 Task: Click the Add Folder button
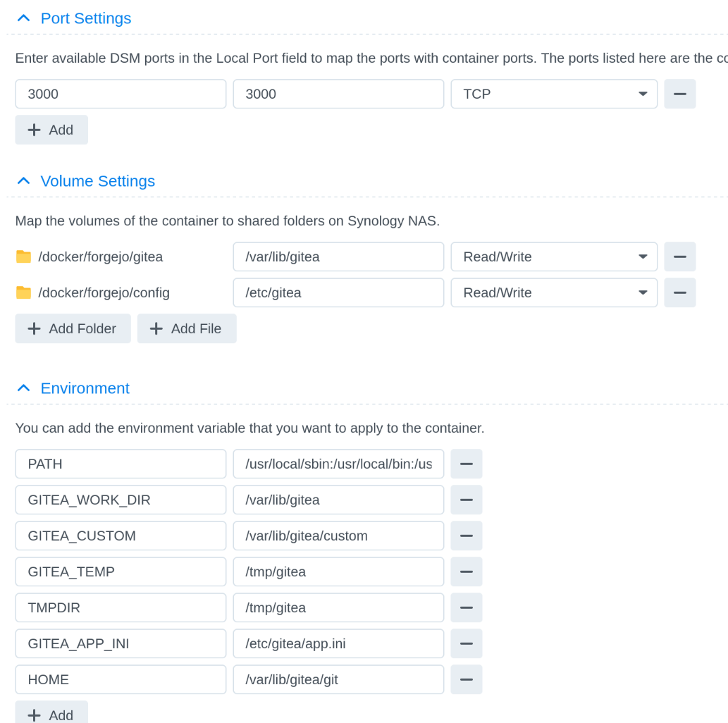(x=73, y=328)
